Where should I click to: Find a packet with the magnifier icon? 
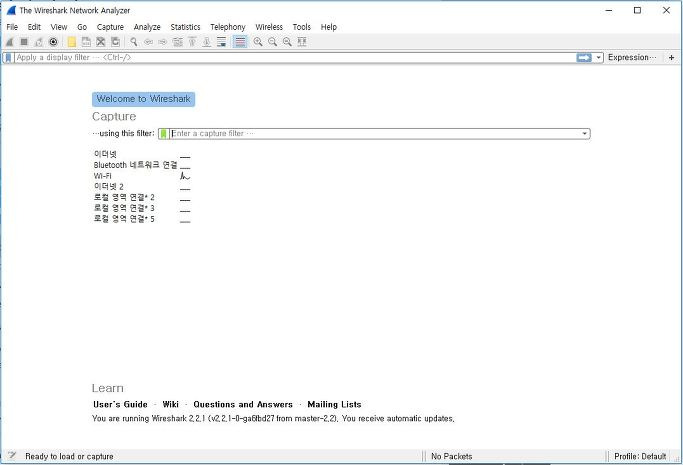click(134, 42)
